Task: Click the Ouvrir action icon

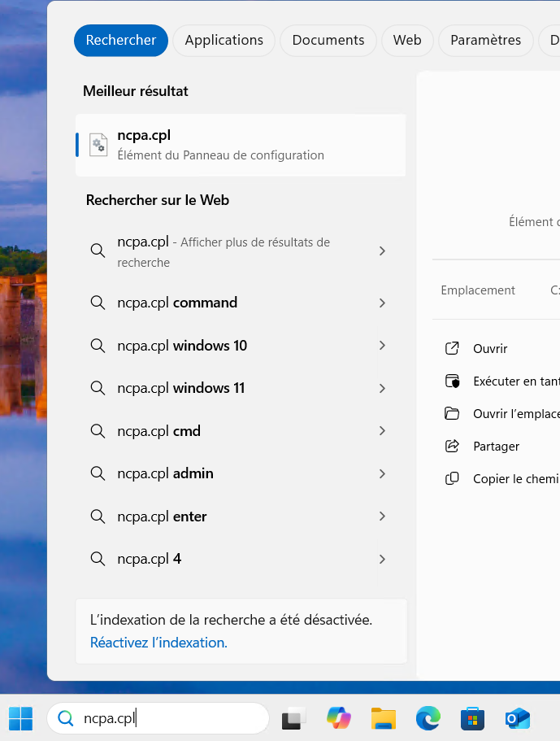Action: pyautogui.click(x=453, y=348)
